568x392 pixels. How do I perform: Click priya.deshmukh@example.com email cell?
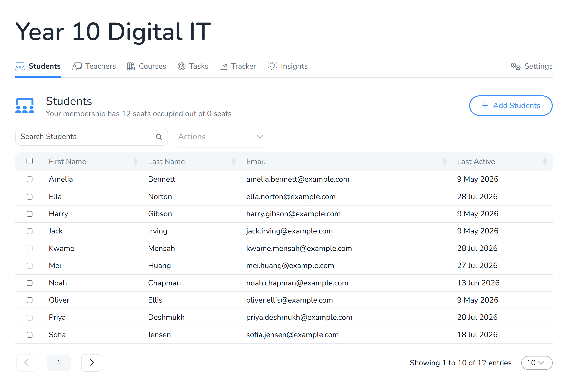click(x=299, y=318)
